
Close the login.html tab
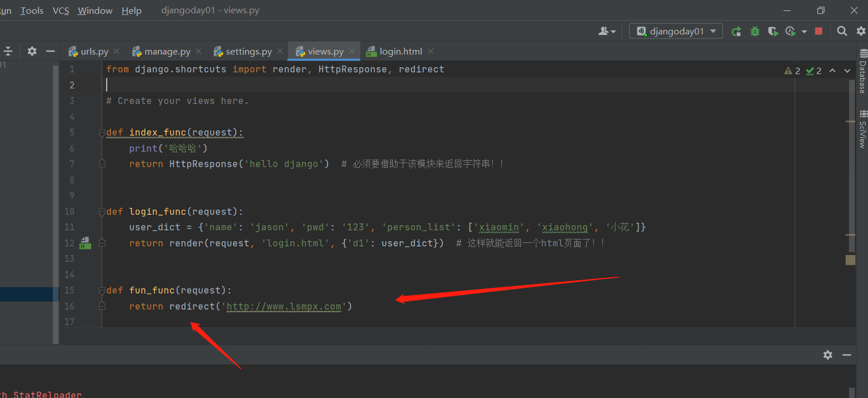click(430, 51)
